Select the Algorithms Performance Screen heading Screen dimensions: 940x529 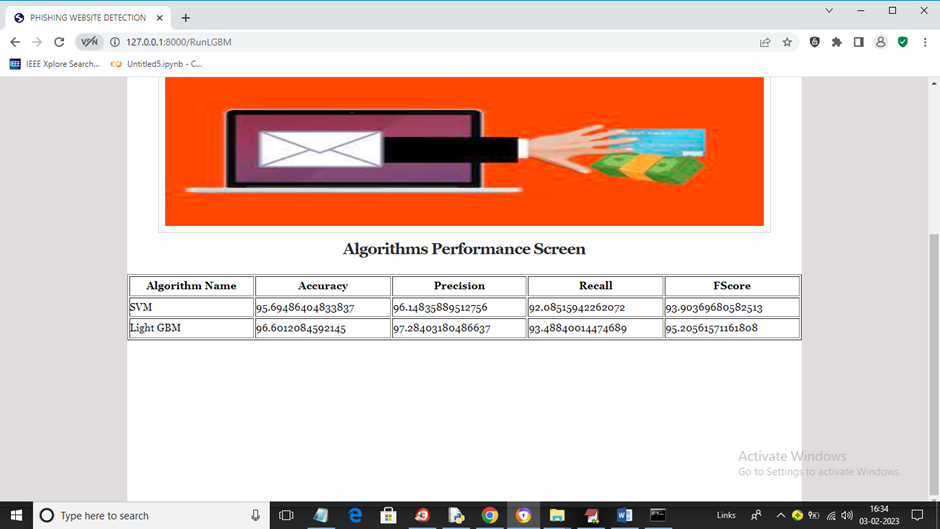coord(464,249)
